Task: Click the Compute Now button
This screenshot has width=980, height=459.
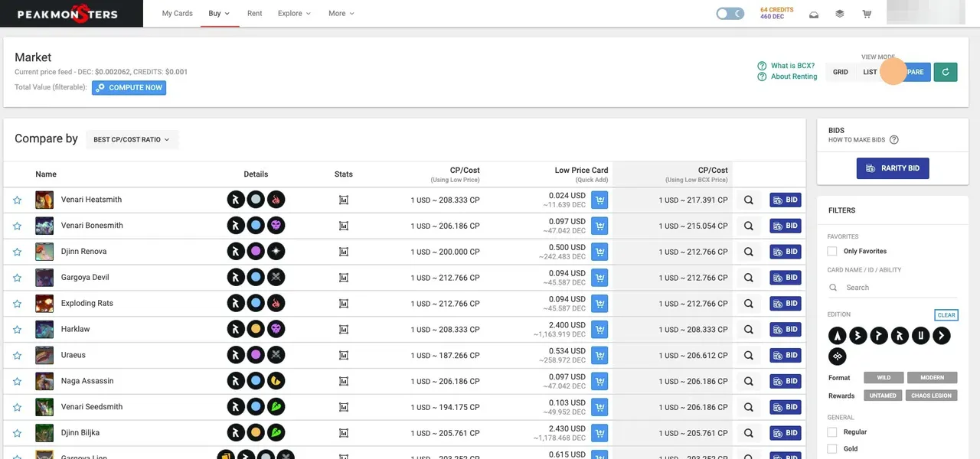Action: 129,88
